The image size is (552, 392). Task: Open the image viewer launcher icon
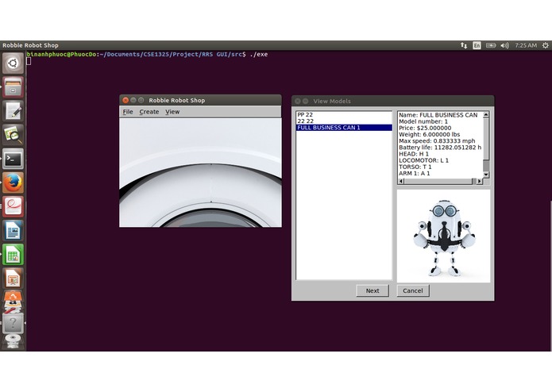13,135
